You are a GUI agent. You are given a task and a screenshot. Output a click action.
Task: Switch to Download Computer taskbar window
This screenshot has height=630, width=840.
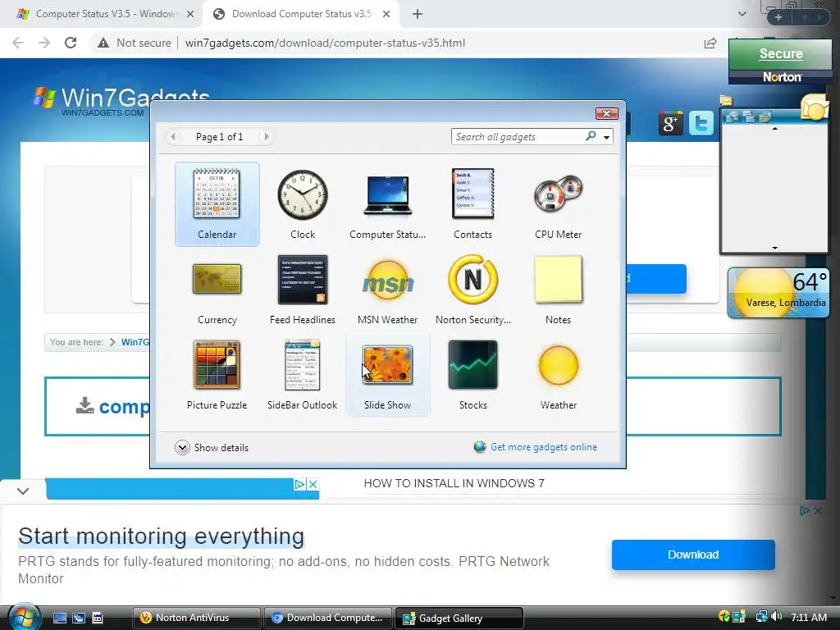pos(327,618)
